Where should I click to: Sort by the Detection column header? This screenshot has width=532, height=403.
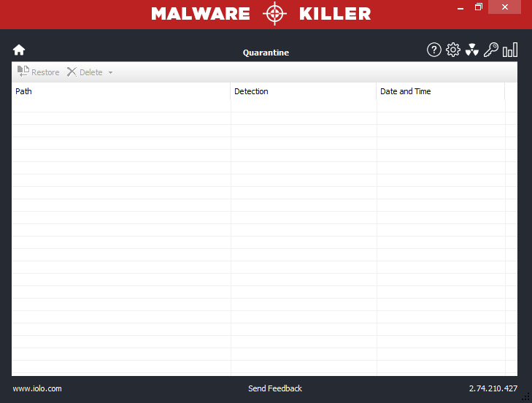[x=304, y=91]
